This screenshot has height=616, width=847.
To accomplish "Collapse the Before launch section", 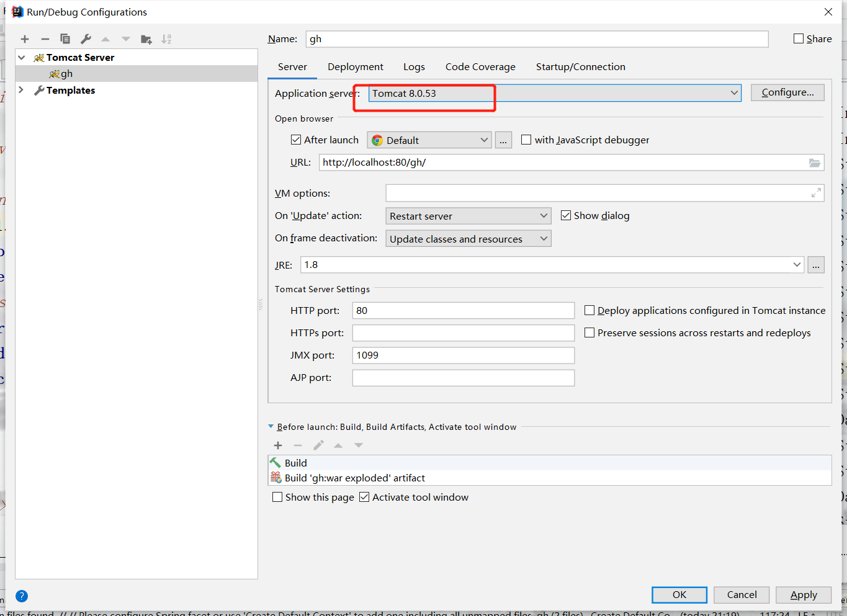I will (271, 427).
